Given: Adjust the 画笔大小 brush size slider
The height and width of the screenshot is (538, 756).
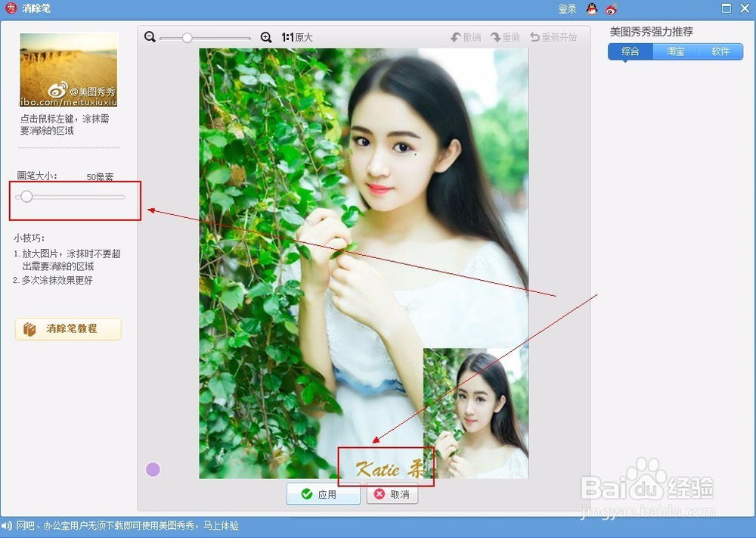Looking at the screenshot, I should (x=27, y=197).
